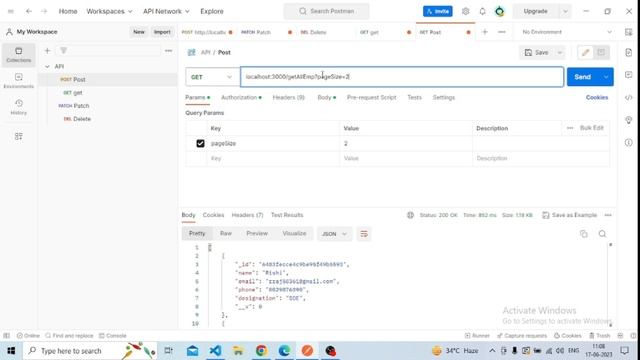Open the GET method dropdown
The width and height of the screenshot is (640, 360).
(212, 77)
